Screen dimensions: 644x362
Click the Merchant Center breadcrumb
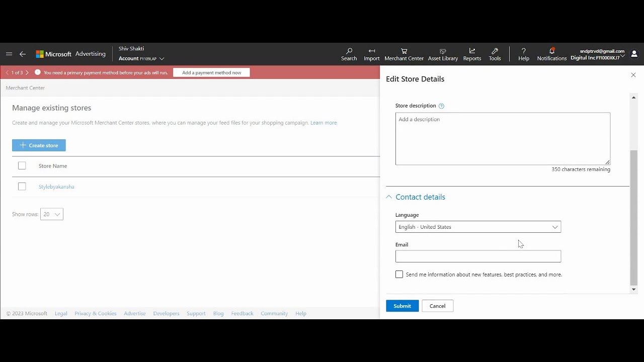[25, 87]
